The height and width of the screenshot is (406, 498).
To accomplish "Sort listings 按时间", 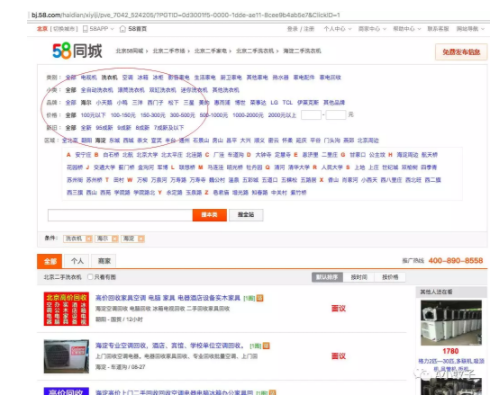I will click(x=359, y=277).
